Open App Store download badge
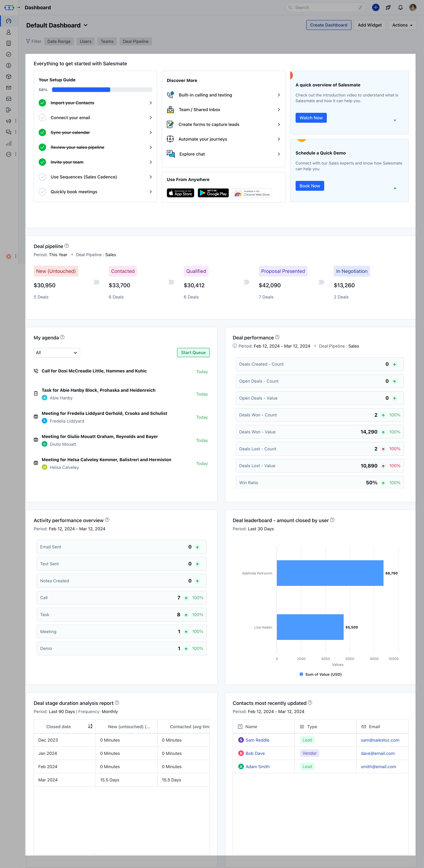Image resolution: width=424 pixels, height=868 pixels. [x=180, y=193]
